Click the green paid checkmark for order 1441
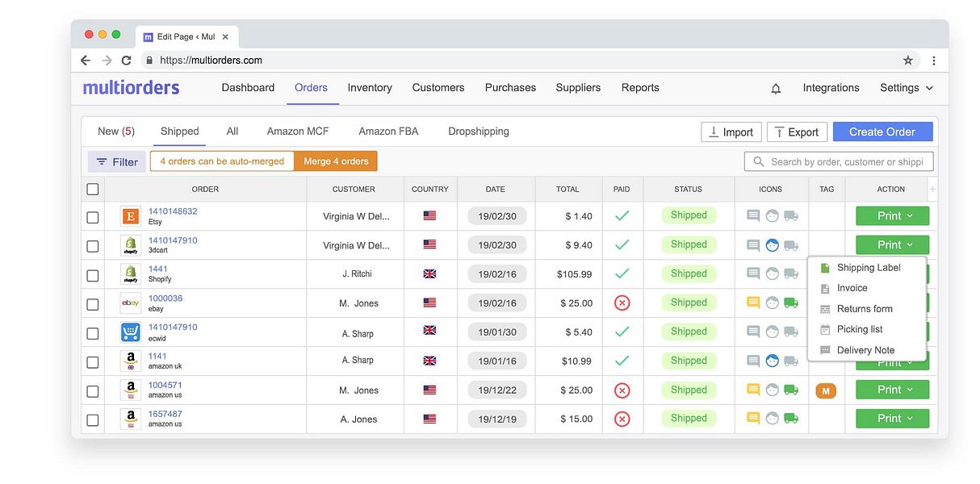This screenshot has height=484, width=980. [x=622, y=273]
